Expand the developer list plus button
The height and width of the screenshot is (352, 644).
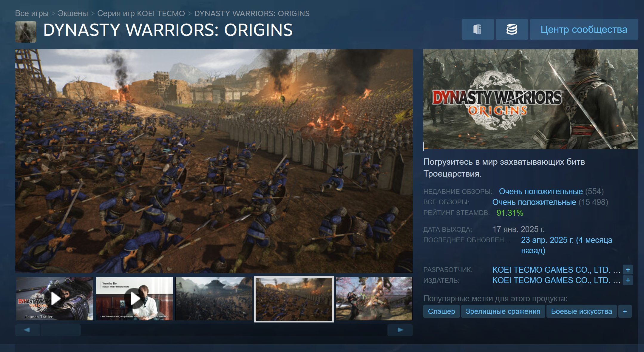coord(628,270)
